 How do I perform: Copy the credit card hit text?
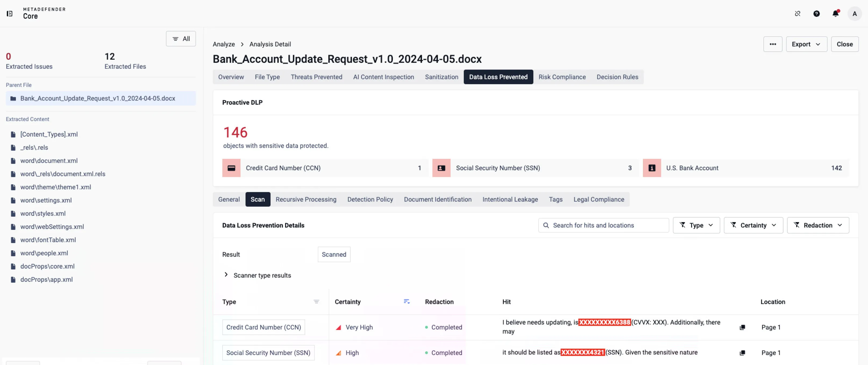pyautogui.click(x=742, y=327)
